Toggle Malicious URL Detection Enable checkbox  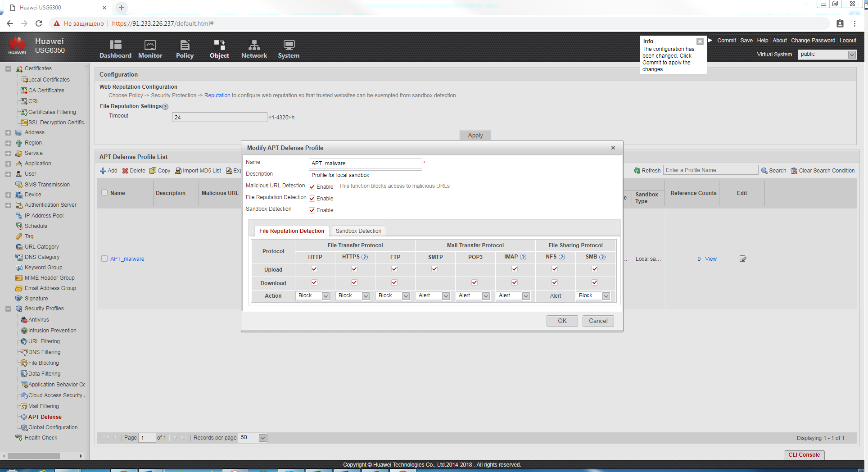point(312,187)
